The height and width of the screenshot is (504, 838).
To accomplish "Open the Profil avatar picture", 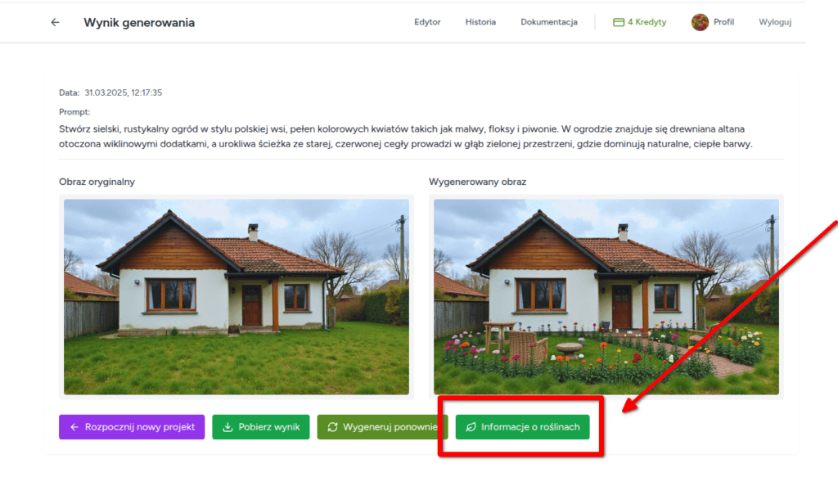I will pos(701,22).
